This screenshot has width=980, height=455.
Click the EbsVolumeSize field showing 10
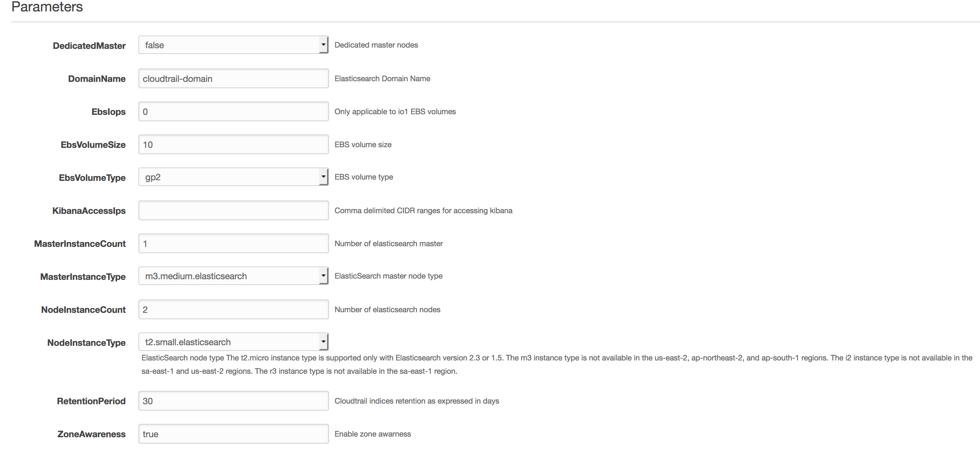point(233,144)
